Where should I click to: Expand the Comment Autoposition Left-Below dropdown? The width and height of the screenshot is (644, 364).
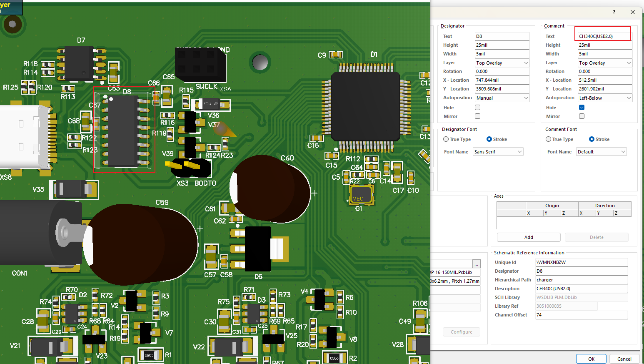point(605,98)
